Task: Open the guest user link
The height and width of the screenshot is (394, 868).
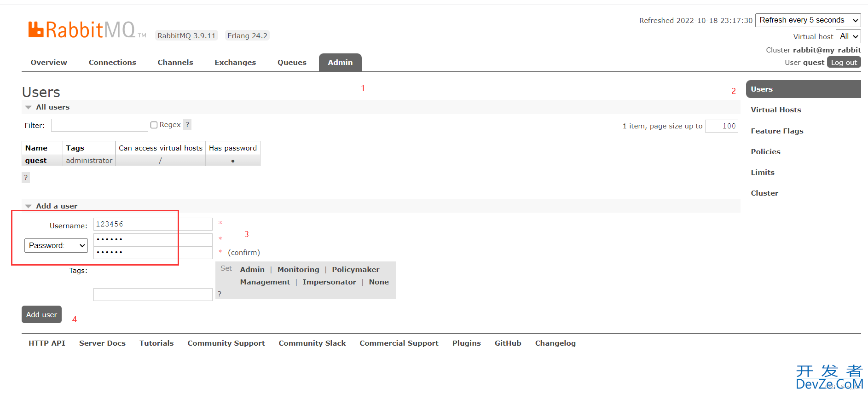Action: coord(36,161)
